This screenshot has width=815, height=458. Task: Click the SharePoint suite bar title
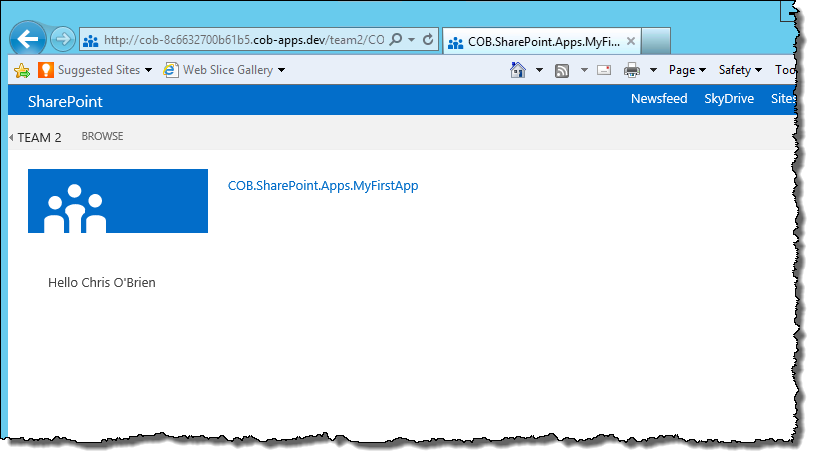tap(65, 101)
